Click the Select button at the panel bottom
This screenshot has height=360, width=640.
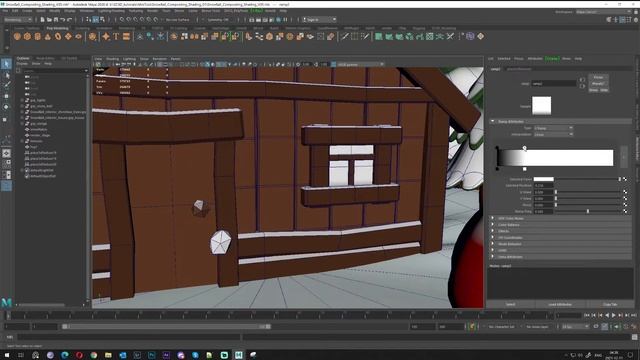tap(511, 304)
